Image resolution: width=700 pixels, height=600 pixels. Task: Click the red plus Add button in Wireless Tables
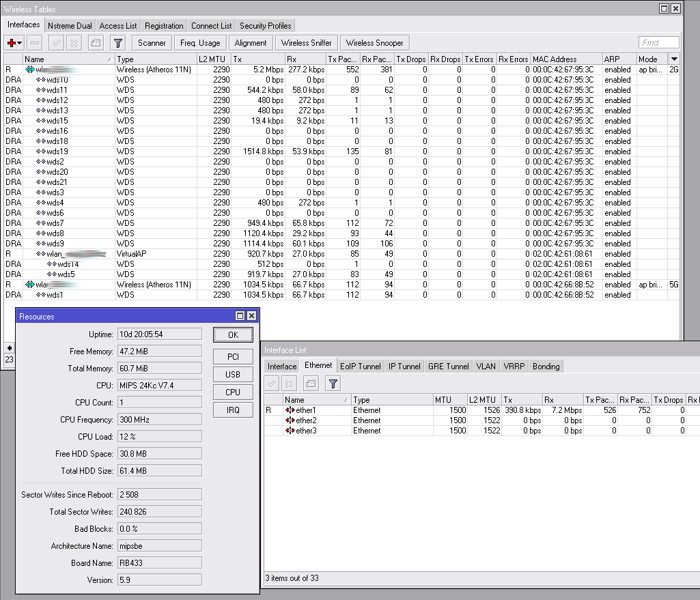(x=12, y=42)
